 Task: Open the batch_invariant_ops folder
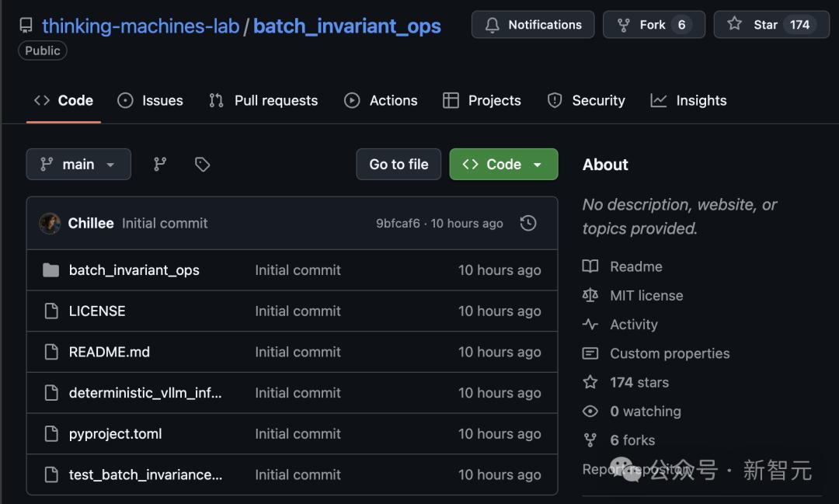click(134, 270)
